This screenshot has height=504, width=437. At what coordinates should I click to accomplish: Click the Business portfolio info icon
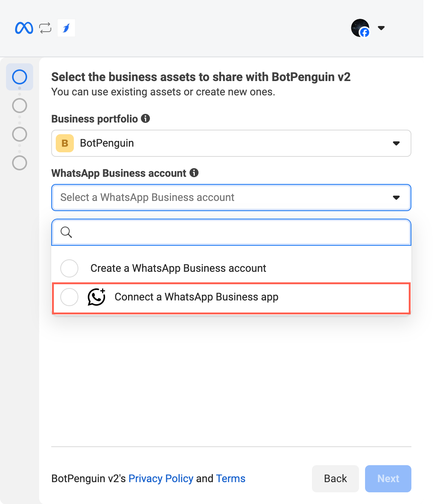point(145,118)
